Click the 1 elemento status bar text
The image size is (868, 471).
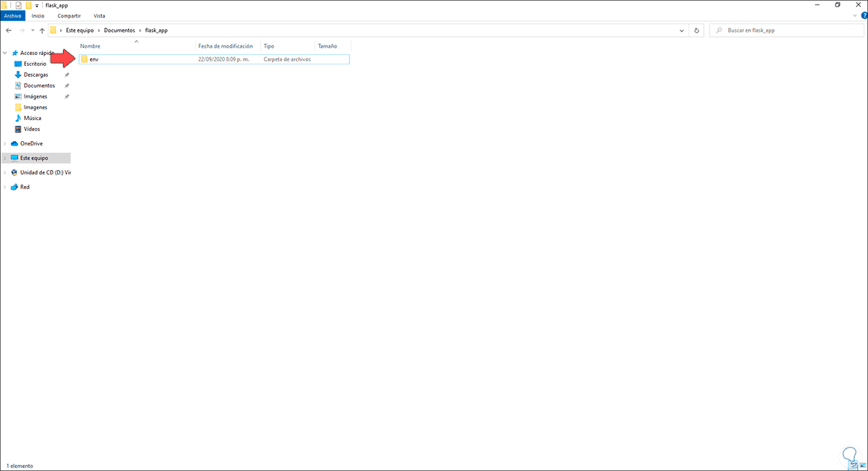click(20, 466)
